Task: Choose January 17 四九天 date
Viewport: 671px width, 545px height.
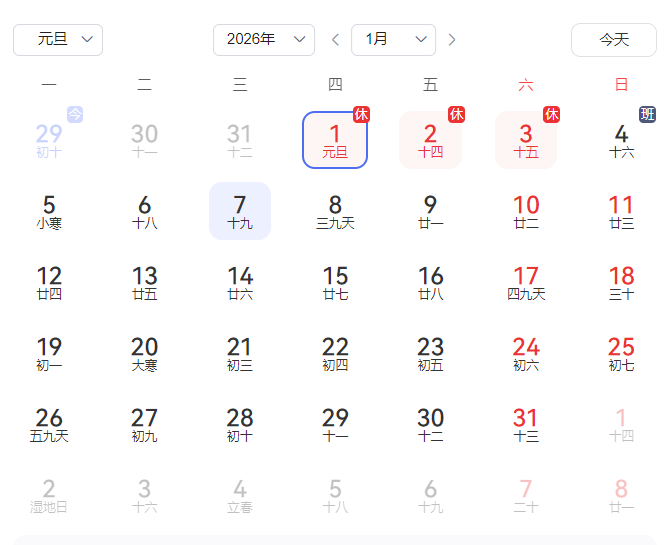Action: tap(526, 282)
